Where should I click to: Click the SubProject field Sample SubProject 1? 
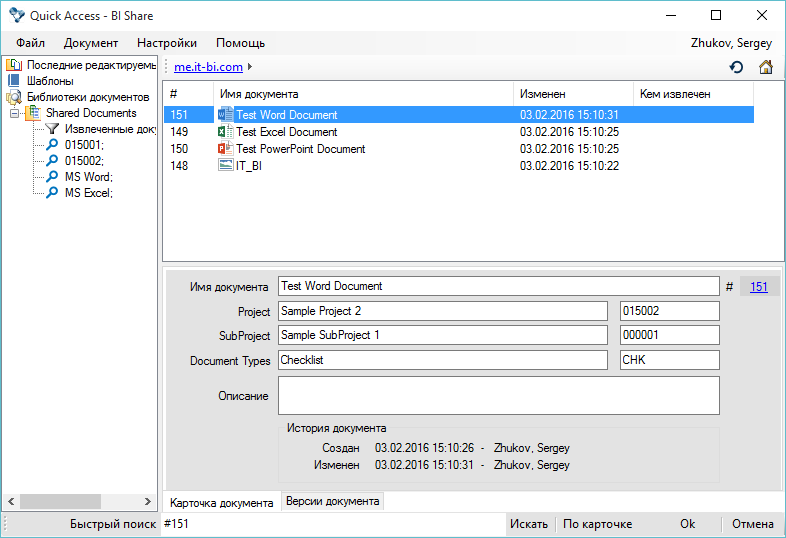coord(443,335)
